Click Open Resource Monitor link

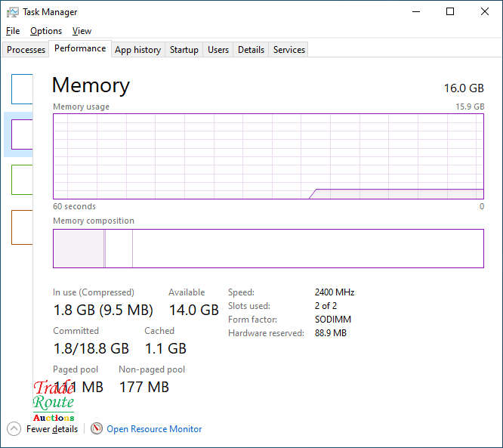154,429
